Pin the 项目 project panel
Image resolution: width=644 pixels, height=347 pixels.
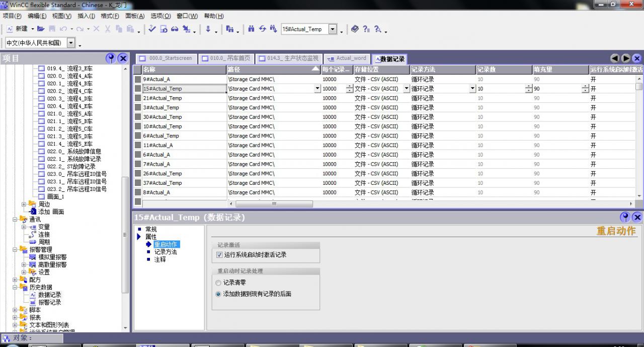coord(111,58)
